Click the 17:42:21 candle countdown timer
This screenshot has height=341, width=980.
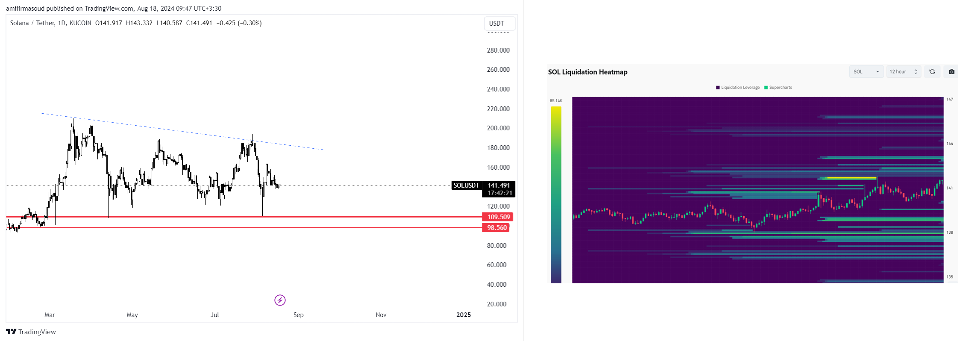point(499,193)
